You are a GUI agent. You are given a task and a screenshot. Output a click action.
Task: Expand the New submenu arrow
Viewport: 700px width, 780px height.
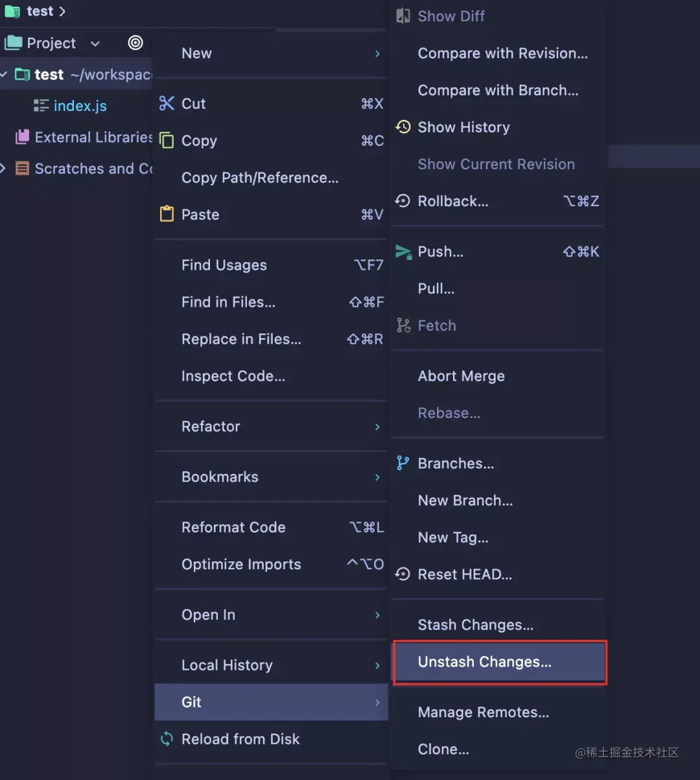(x=377, y=53)
